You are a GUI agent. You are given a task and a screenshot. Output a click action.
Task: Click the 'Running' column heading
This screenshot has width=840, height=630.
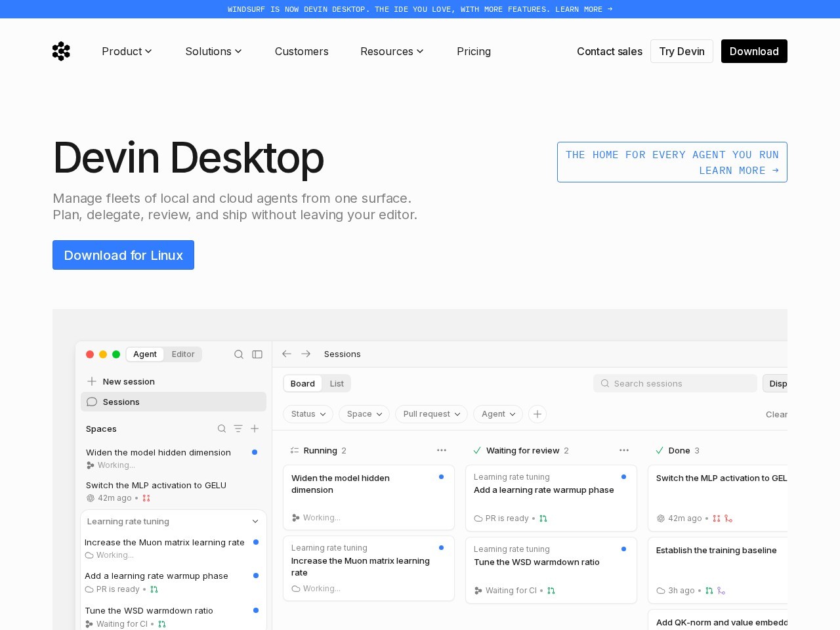(x=320, y=451)
